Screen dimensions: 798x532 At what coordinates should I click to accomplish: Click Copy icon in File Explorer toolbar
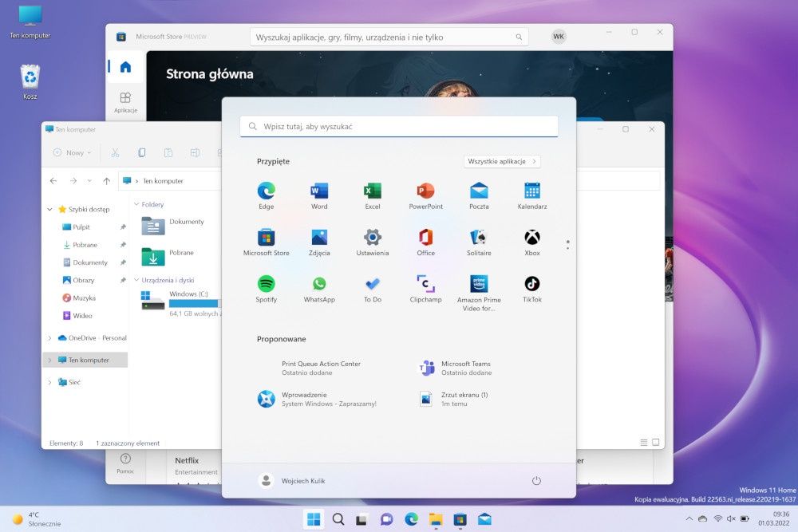coord(141,152)
